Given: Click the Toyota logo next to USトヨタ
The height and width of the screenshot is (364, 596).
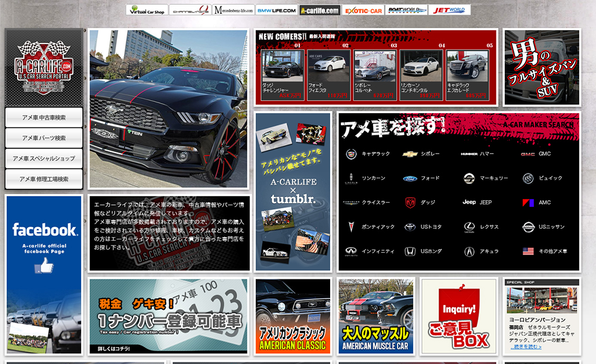Looking at the screenshot, I should (410, 227).
